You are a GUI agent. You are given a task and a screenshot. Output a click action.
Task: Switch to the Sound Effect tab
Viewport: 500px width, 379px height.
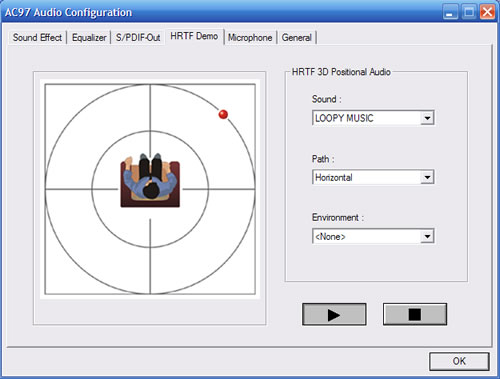37,37
